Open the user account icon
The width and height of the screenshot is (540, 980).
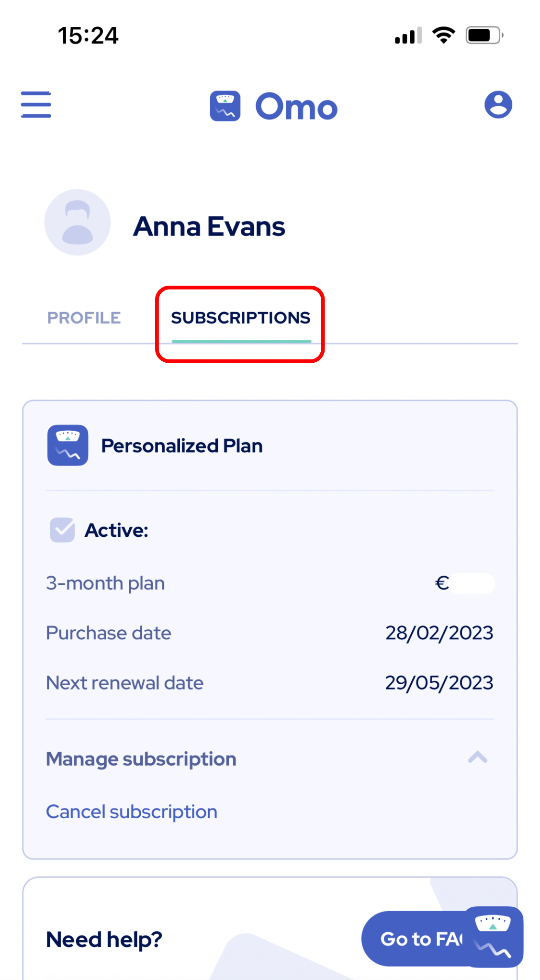coord(498,104)
